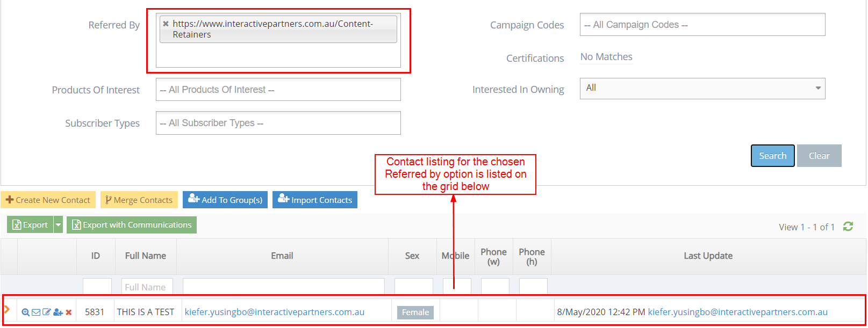
Task: Open the All Products Of Interest selector
Action: 278,90
